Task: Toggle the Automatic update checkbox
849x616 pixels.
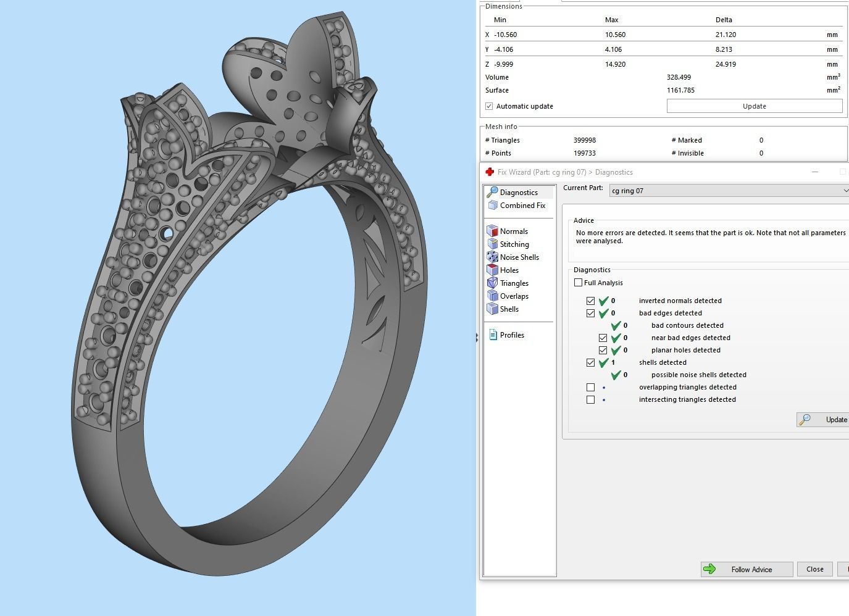Action: pos(489,106)
